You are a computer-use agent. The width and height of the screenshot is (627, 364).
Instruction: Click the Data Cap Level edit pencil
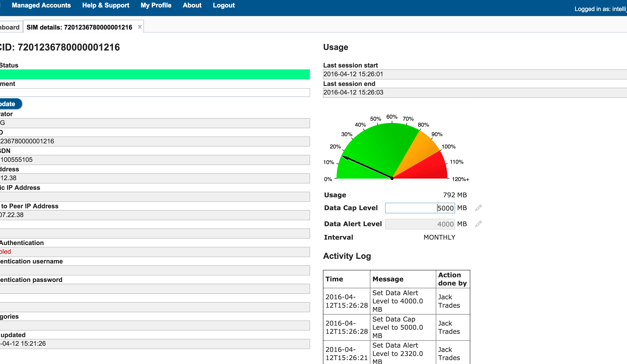click(x=478, y=208)
